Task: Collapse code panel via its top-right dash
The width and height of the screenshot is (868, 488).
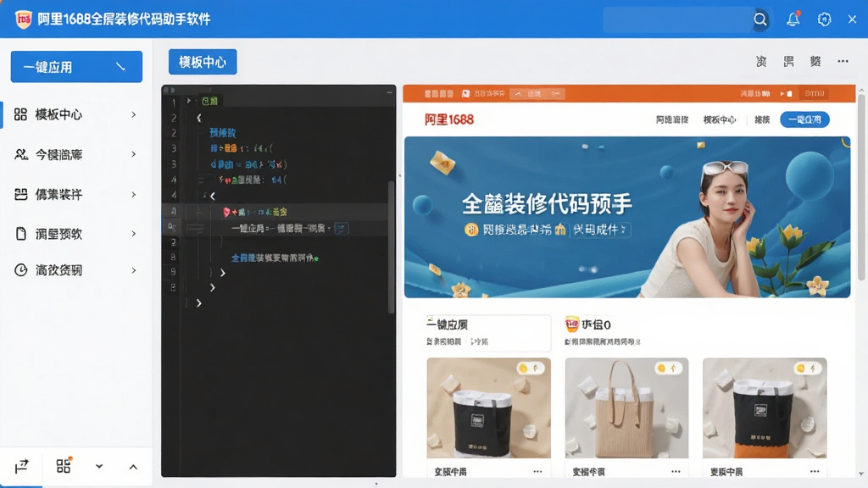Action: click(389, 92)
